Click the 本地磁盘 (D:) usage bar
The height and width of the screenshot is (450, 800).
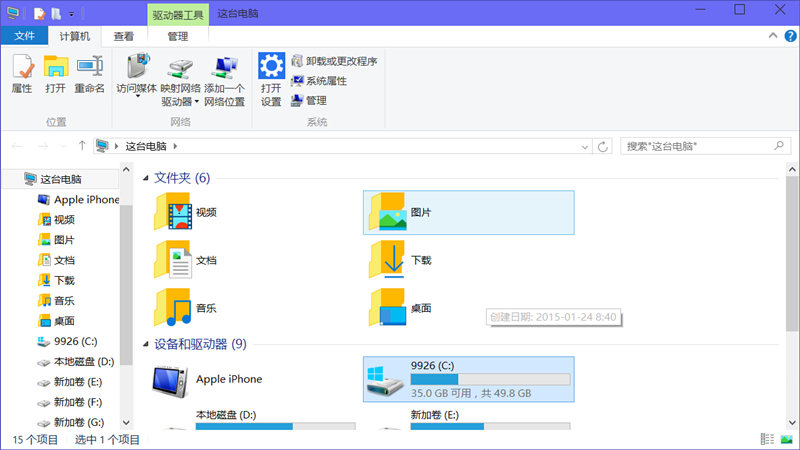276,426
